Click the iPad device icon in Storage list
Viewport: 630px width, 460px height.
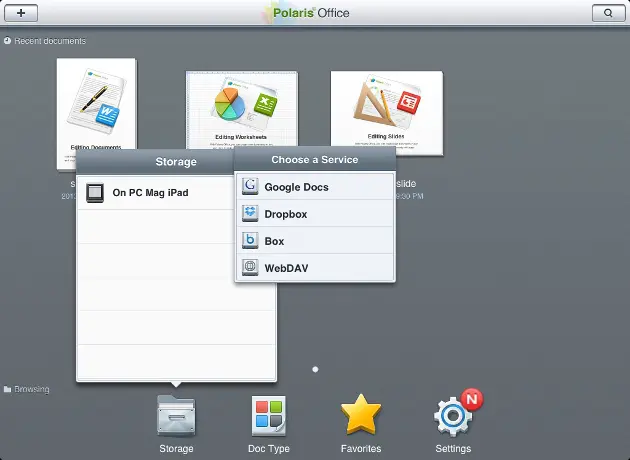click(95, 192)
